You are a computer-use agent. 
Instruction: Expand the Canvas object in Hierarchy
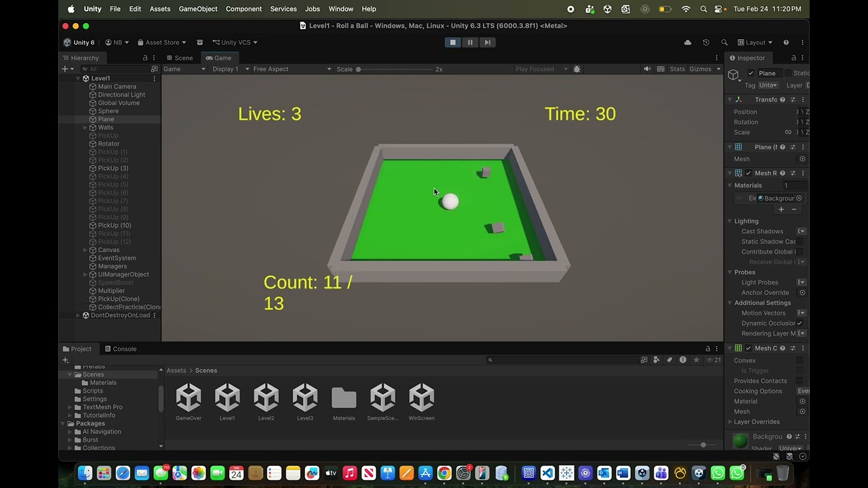pyautogui.click(x=85, y=250)
